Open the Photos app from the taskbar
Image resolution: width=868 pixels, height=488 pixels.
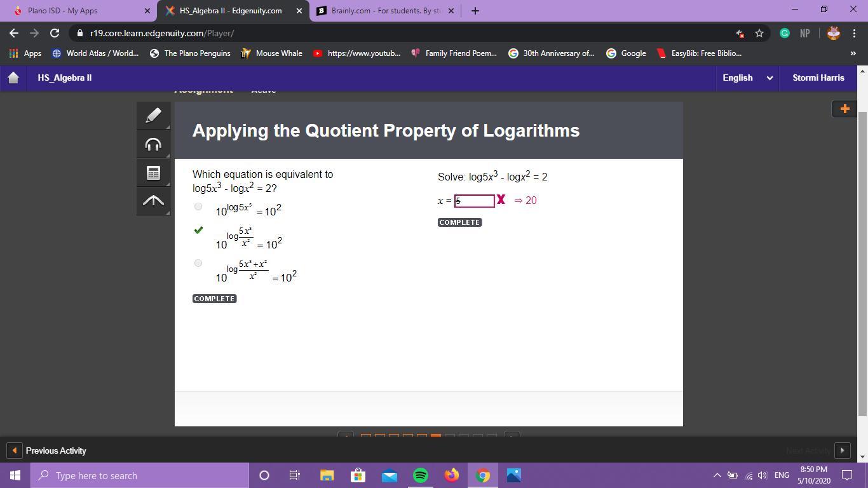514,475
